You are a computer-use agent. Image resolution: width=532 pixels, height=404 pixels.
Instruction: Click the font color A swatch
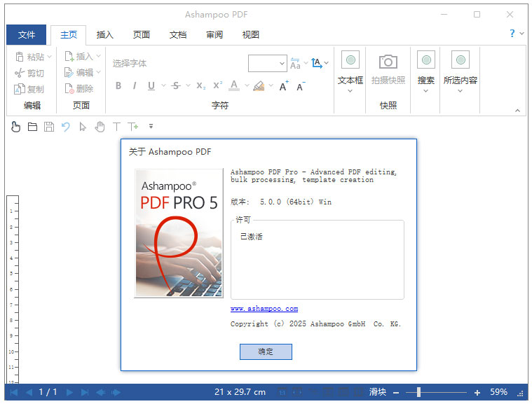coord(234,85)
